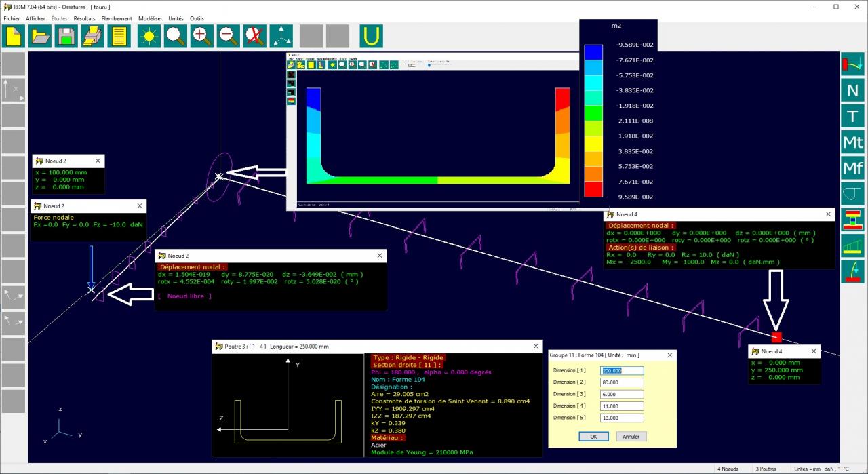This screenshot has height=474, width=868.
Task: Save the study with the floppy icon
Action: coord(67,36)
